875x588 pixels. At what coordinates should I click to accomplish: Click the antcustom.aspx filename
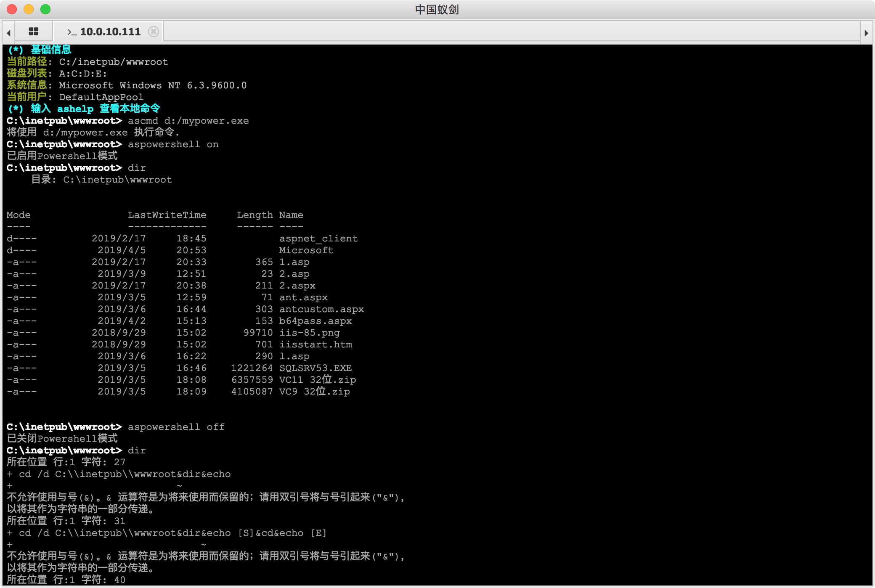point(321,309)
